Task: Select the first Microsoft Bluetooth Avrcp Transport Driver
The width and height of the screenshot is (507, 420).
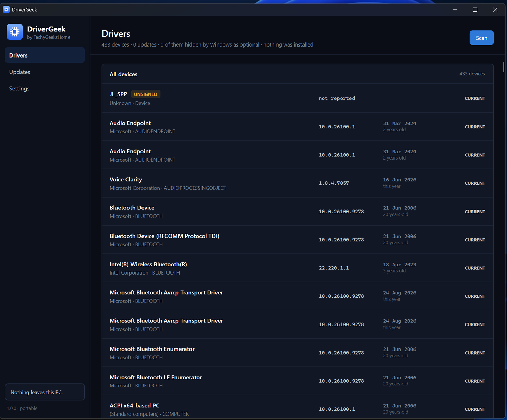Action: [x=166, y=293]
